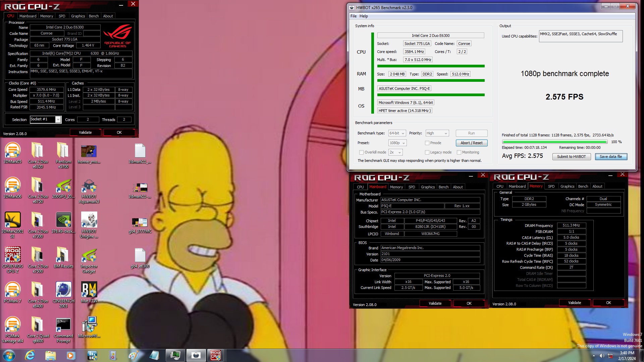
Task: Switch to SPD tab in top-left CPU-Z
Action: (62, 16)
